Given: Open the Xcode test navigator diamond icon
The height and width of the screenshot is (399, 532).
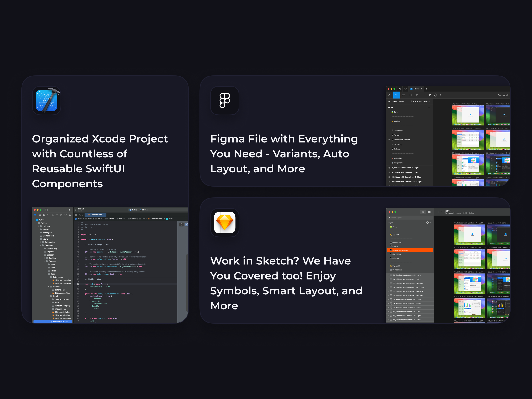Looking at the screenshot, I should click(x=57, y=214).
